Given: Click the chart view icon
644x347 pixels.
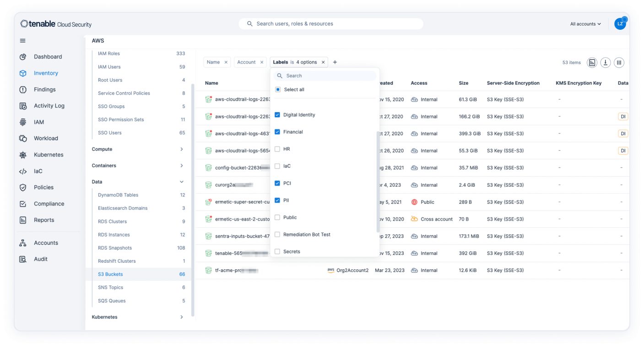Looking at the screenshot, I should [x=592, y=63].
